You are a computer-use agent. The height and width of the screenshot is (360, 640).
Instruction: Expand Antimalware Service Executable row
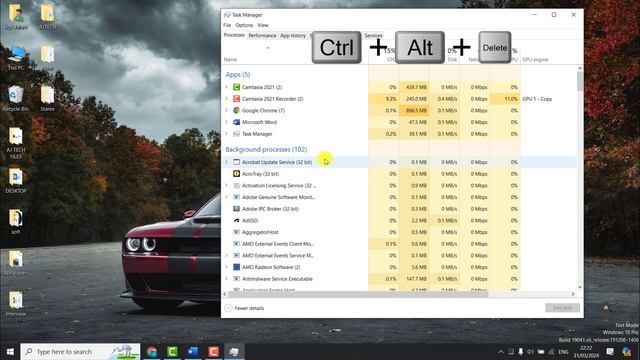227,279
